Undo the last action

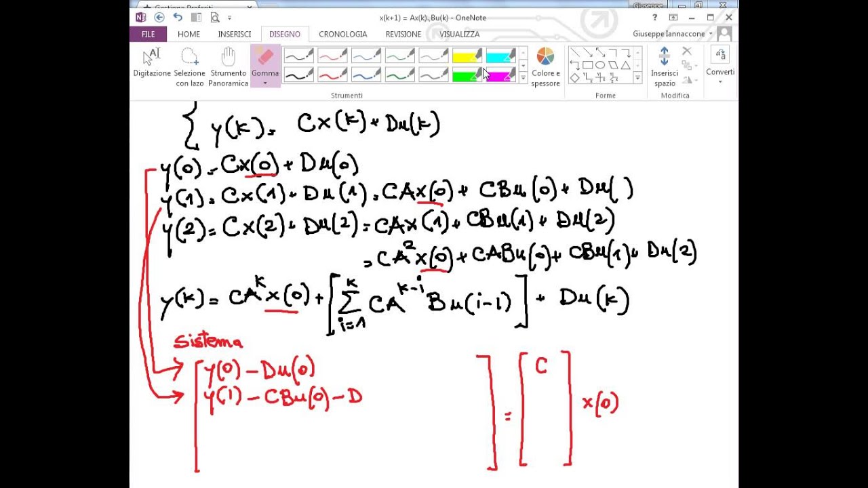coord(178,18)
